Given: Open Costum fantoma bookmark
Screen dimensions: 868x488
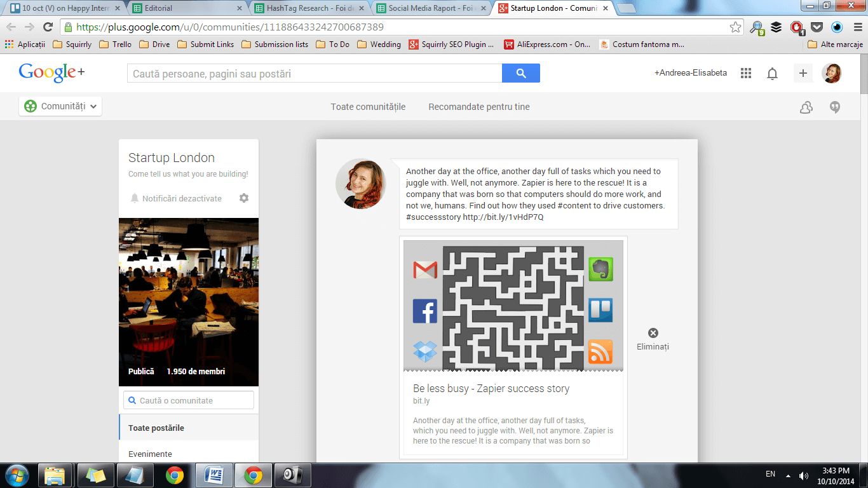Looking at the screenshot, I should pos(642,44).
